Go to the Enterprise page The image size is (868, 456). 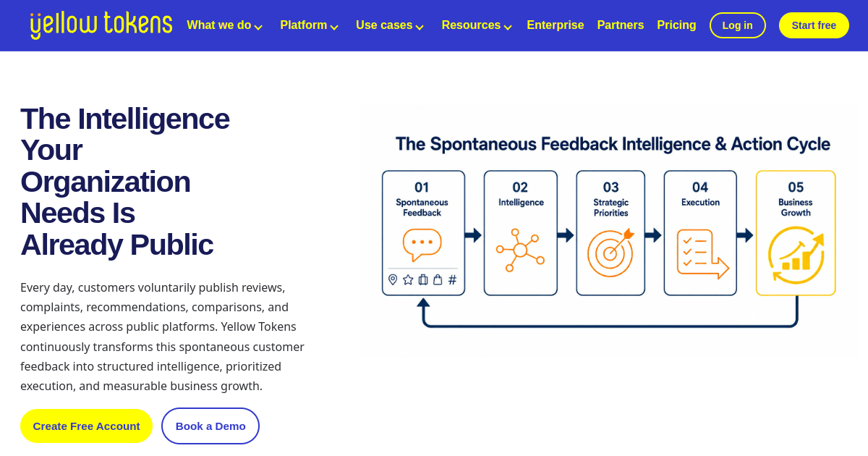556,25
